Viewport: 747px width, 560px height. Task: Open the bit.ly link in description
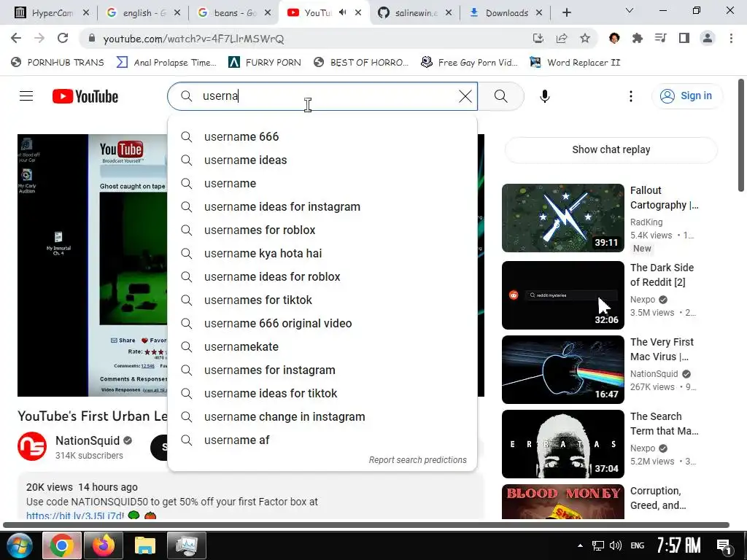pos(75,516)
